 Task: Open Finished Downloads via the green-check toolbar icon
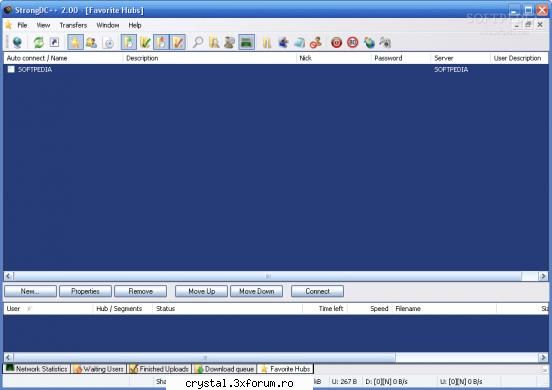click(x=145, y=43)
